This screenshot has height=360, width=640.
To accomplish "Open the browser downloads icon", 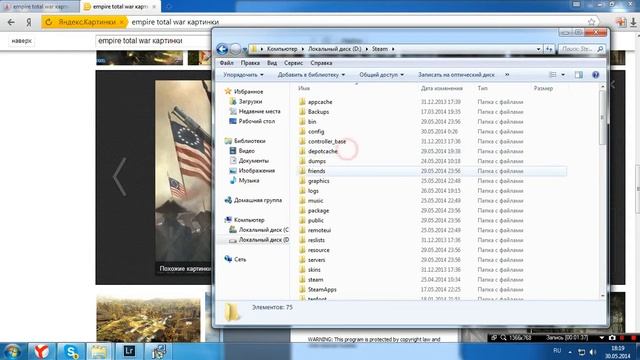I will (633, 22).
